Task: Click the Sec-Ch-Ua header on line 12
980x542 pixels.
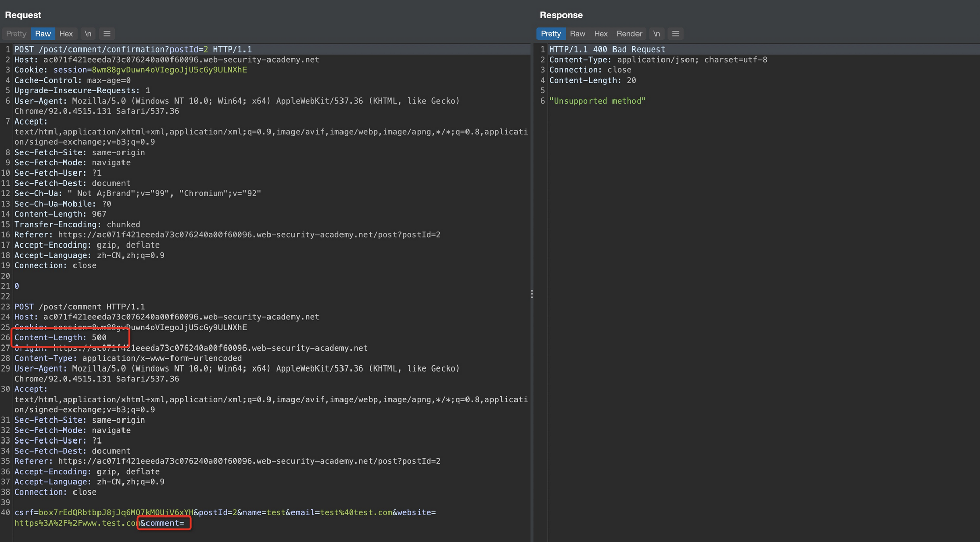Action: click(138, 194)
